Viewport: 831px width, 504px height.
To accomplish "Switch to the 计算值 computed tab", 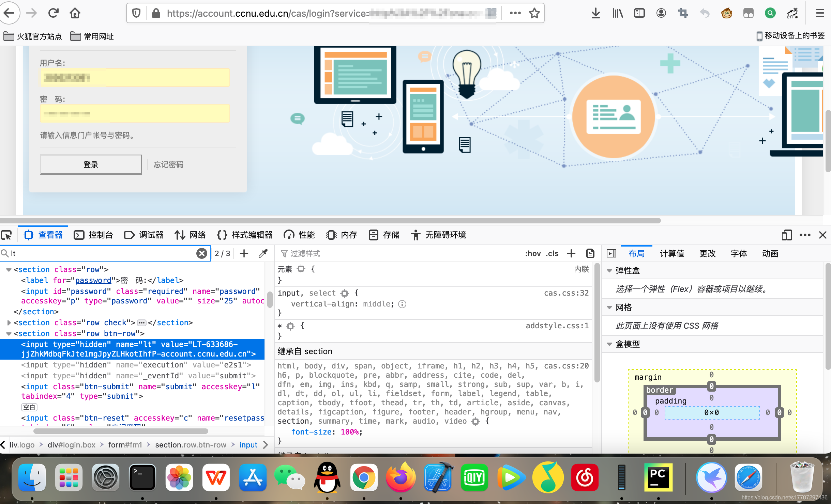I will point(672,253).
